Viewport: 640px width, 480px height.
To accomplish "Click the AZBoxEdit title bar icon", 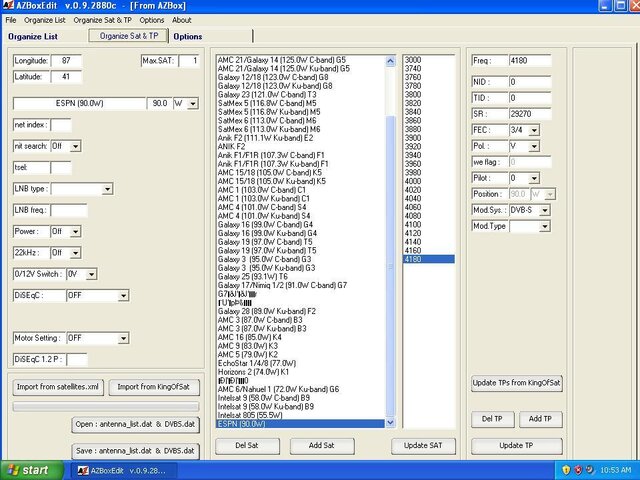I will pos(7,5).
